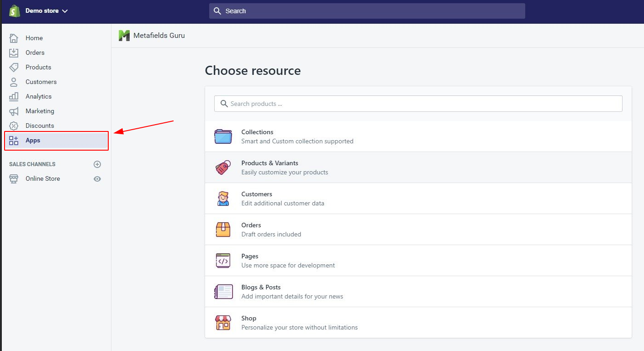Image resolution: width=644 pixels, height=351 pixels.
Task: Click 'Use more space for development' text
Action: tap(288, 265)
